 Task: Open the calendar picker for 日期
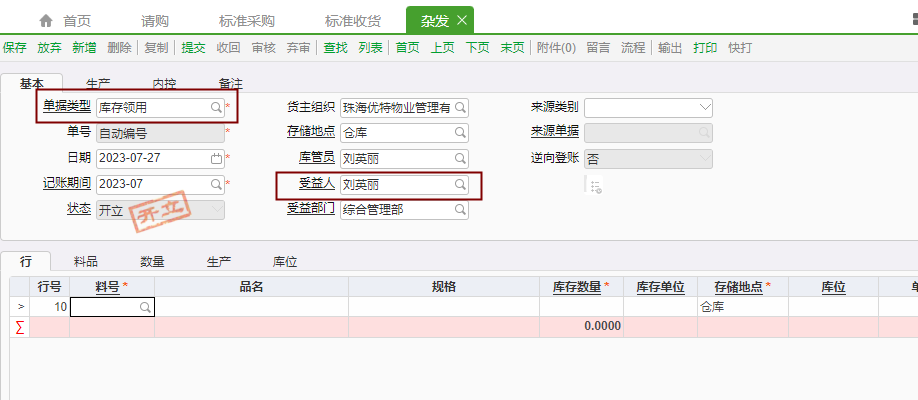click(x=216, y=158)
